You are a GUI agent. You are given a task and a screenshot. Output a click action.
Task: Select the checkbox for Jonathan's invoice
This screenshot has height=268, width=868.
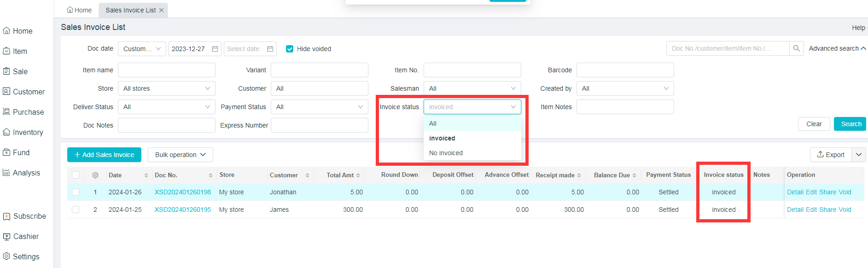pos(76,192)
